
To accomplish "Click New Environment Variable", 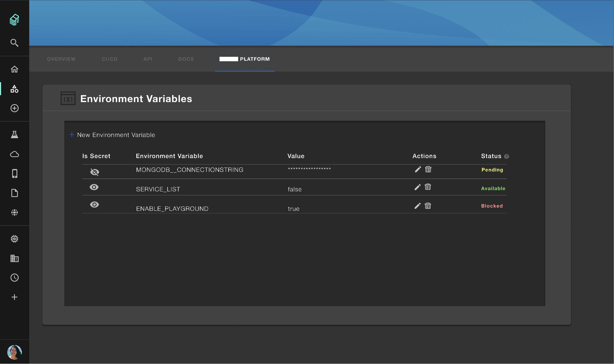I will [x=113, y=135].
